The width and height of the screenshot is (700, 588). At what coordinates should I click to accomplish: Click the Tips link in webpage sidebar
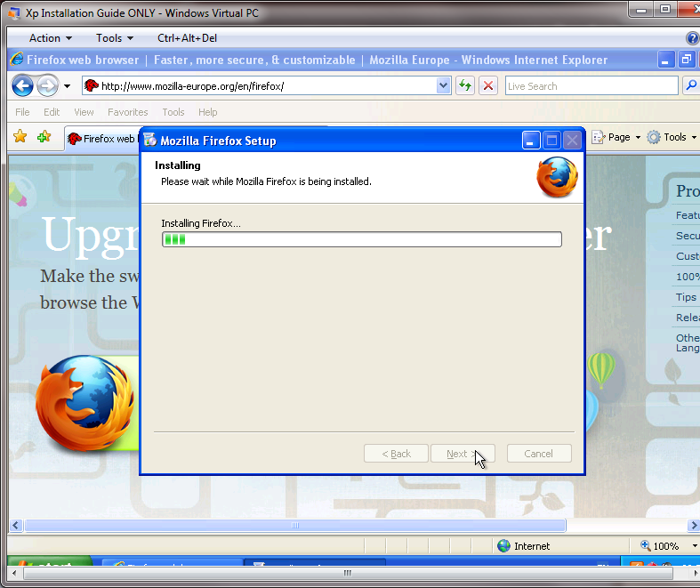tap(686, 297)
